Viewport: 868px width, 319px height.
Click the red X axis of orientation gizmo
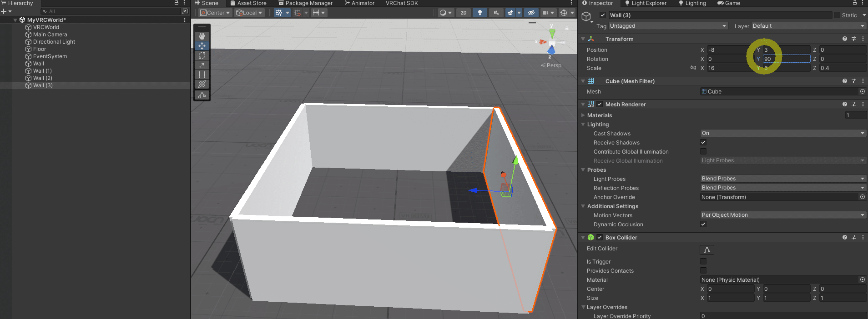(x=543, y=42)
